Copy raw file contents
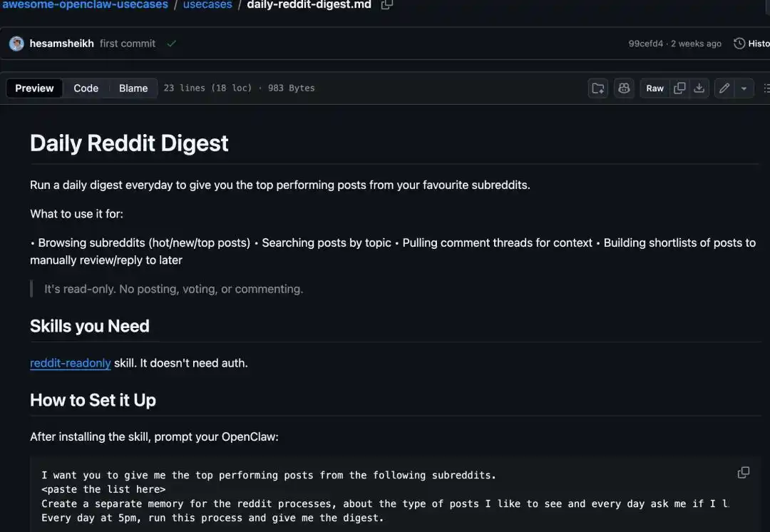 [679, 88]
